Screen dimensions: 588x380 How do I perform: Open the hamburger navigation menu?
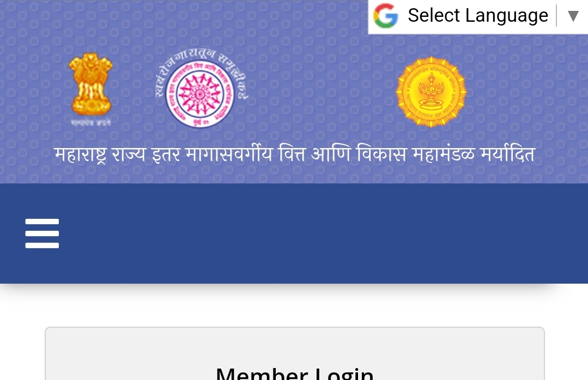[x=42, y=234]
